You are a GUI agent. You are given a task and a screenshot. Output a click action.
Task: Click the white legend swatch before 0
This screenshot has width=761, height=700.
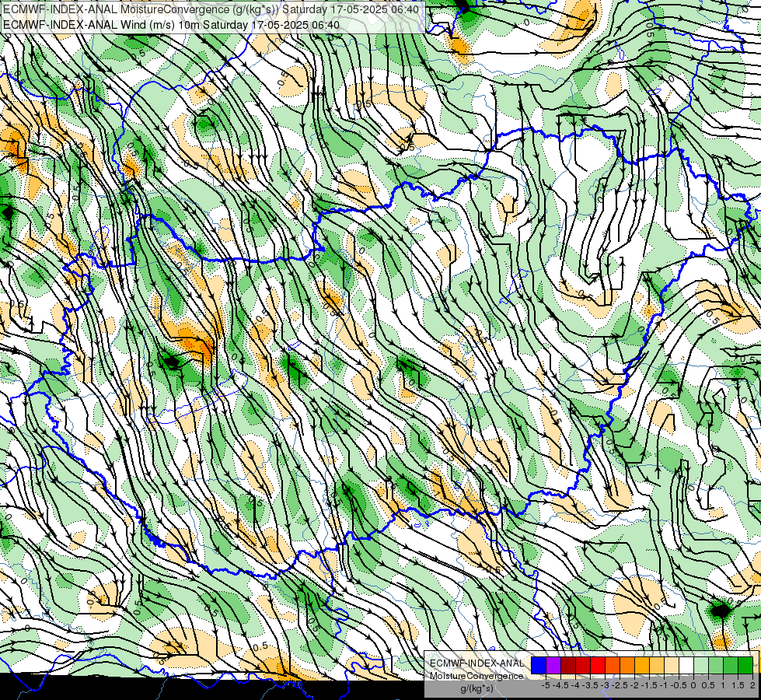(x=686, y=666)
